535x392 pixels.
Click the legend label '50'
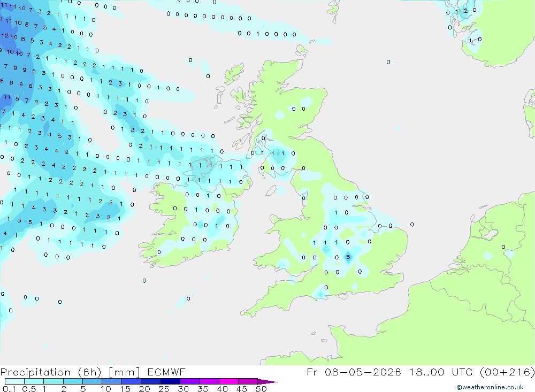[x=261, y=389]
